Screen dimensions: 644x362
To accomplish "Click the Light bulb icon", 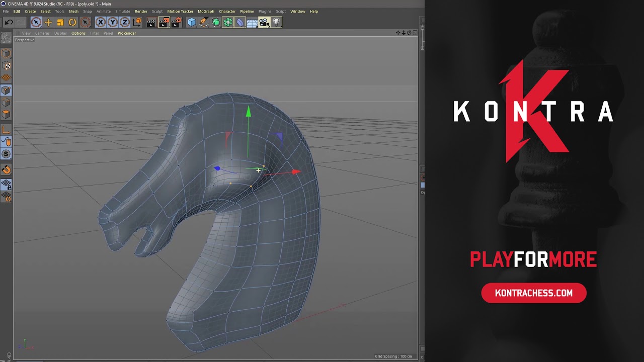I will 276,22.
